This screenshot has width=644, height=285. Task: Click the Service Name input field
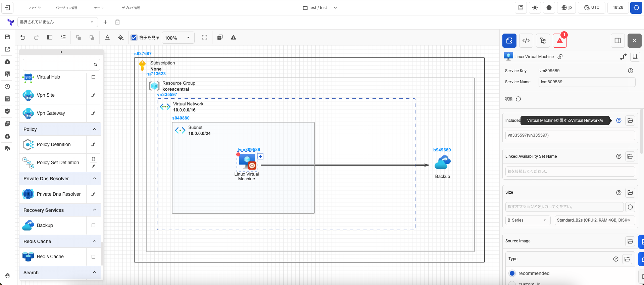click(x=587, y=82)
